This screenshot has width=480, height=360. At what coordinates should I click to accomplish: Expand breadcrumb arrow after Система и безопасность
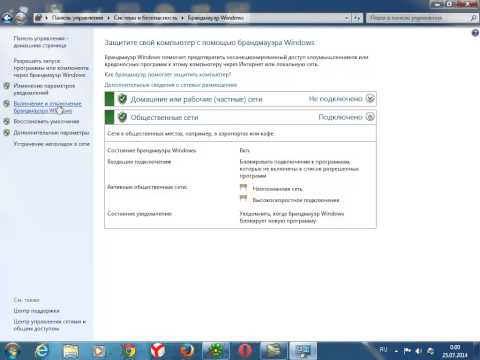coord(183,18)
